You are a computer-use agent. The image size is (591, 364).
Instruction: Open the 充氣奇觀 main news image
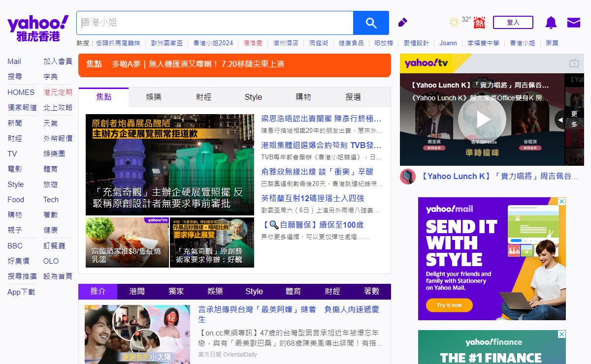170,165
